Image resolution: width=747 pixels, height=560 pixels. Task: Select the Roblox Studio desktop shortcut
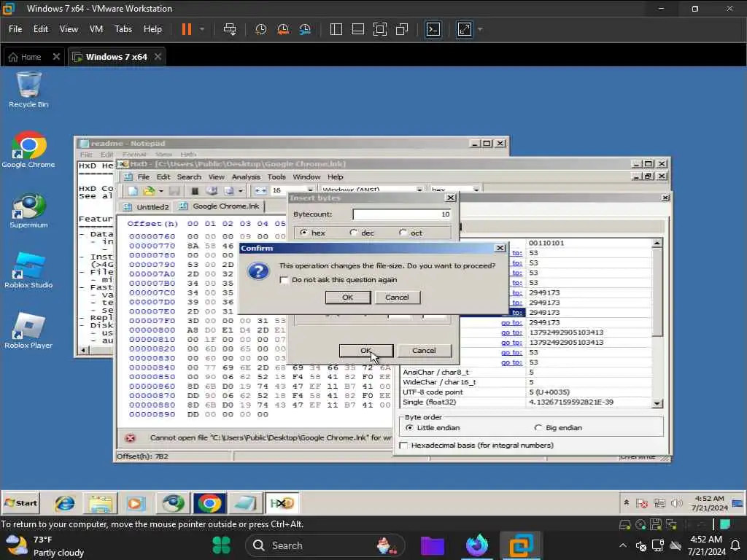pos(28,271)
